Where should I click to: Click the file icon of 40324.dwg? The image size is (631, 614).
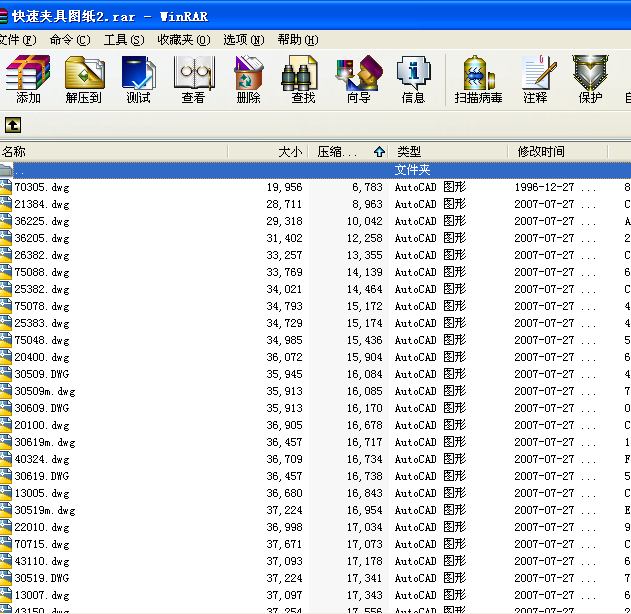(x=6, y=459)
